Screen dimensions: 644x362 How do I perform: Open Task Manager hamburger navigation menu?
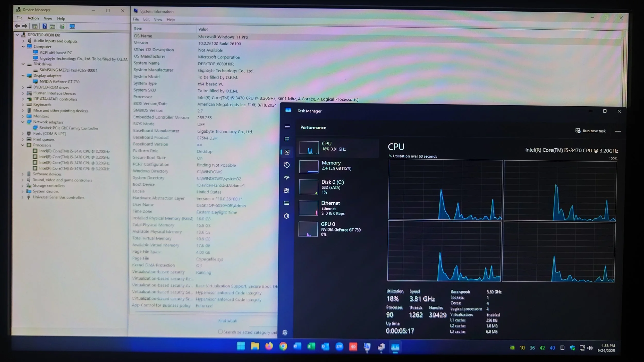287,126
